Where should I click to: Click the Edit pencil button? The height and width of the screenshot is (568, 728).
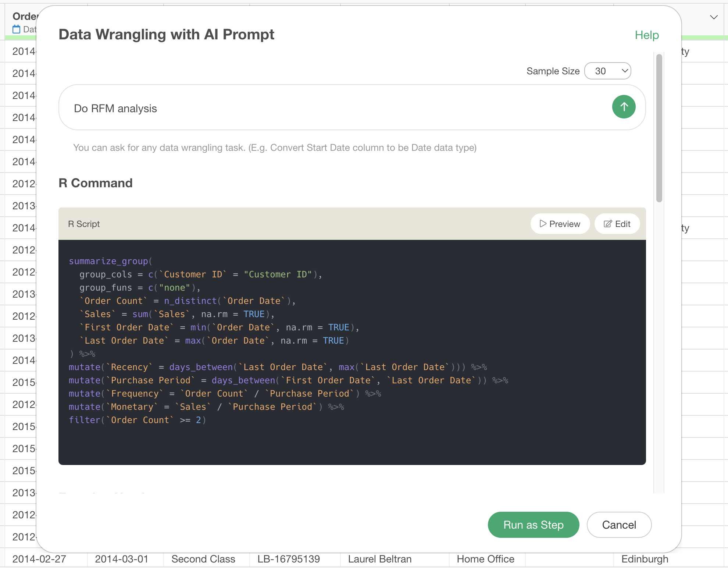coord(617,224)
